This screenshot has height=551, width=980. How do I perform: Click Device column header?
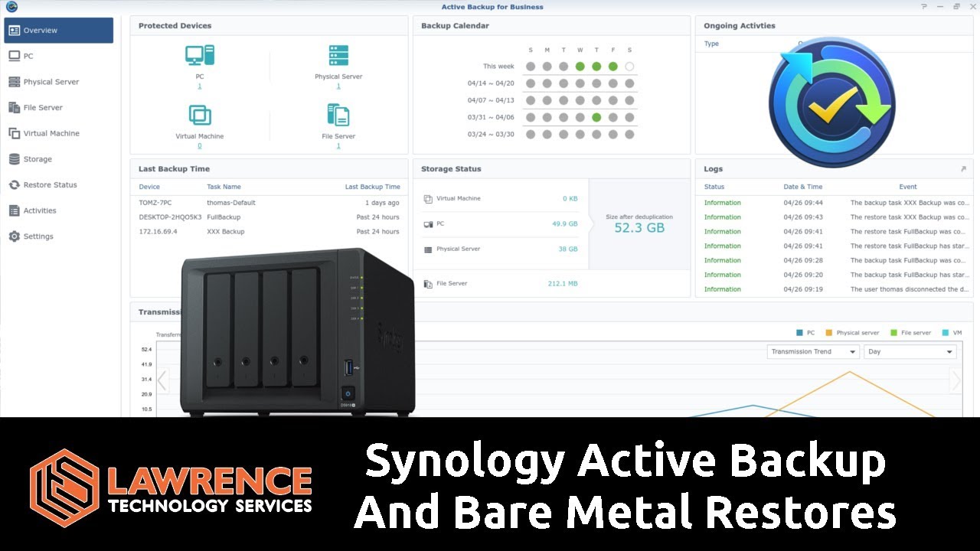(149, 187)
